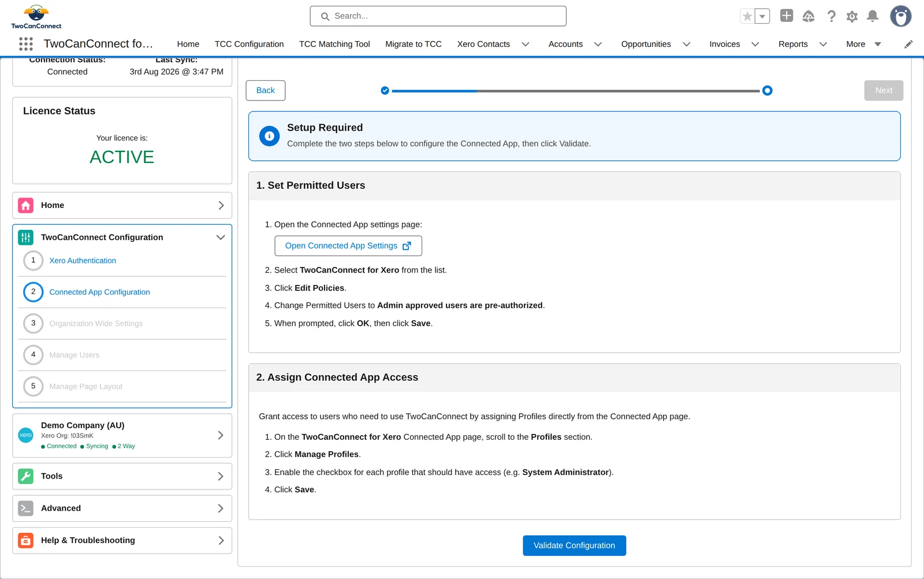Click the 'Syncing' status label
Screen dimensions: 924x579
[97, 446]
